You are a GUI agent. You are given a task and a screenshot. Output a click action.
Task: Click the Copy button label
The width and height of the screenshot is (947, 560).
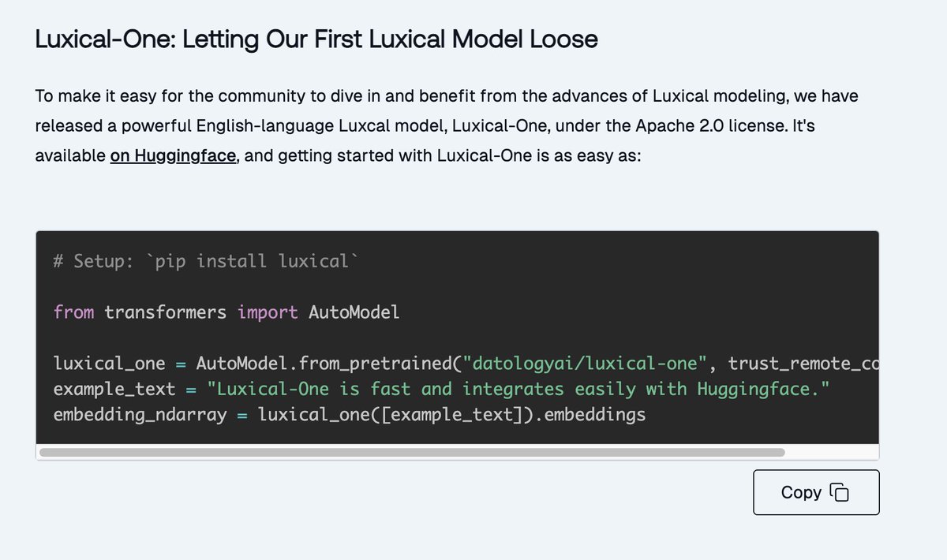(801, 493)
